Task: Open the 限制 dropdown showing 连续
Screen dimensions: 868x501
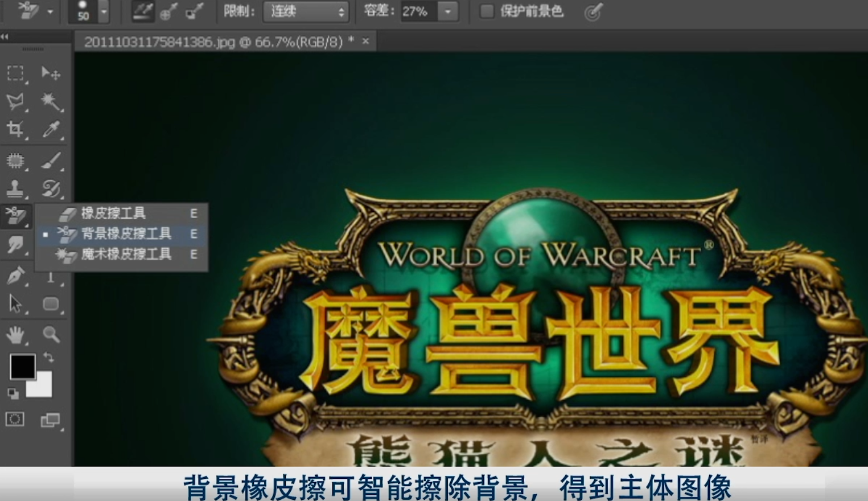Action: tap(306, 11)
